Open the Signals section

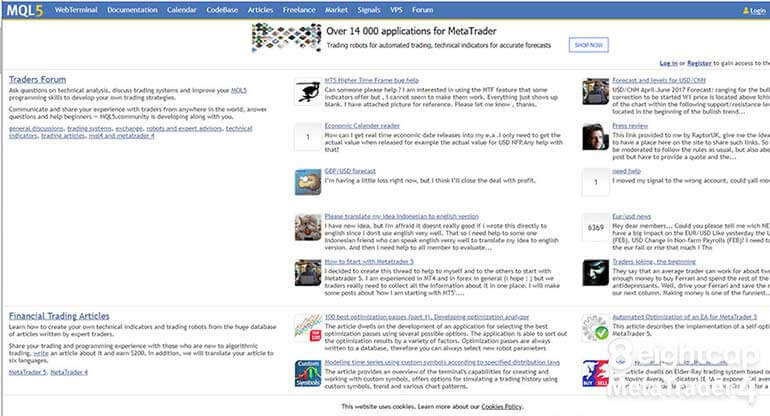click(369, 10)
